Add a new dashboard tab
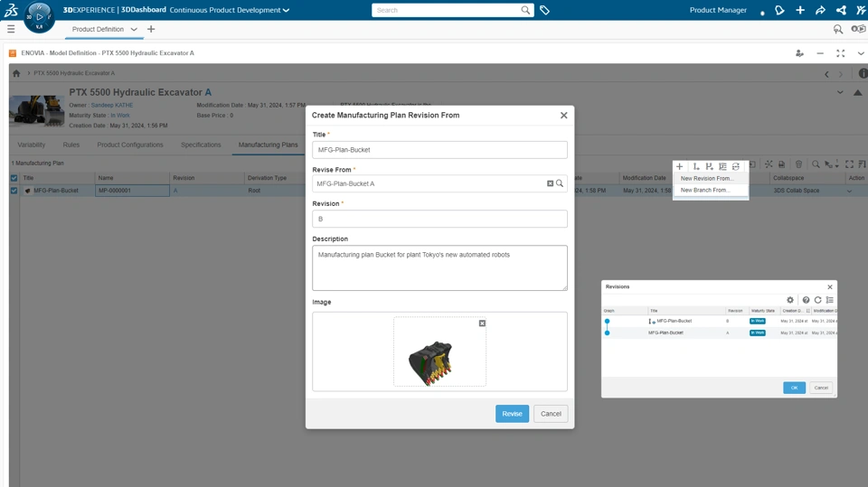Screen dimensions: 868x487 pyautogui.click(x=151, y=29)
